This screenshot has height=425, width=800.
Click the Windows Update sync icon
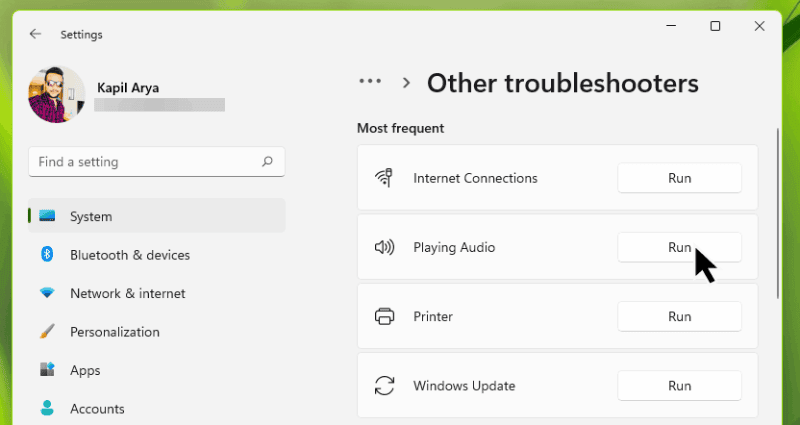tap(384, 386)
